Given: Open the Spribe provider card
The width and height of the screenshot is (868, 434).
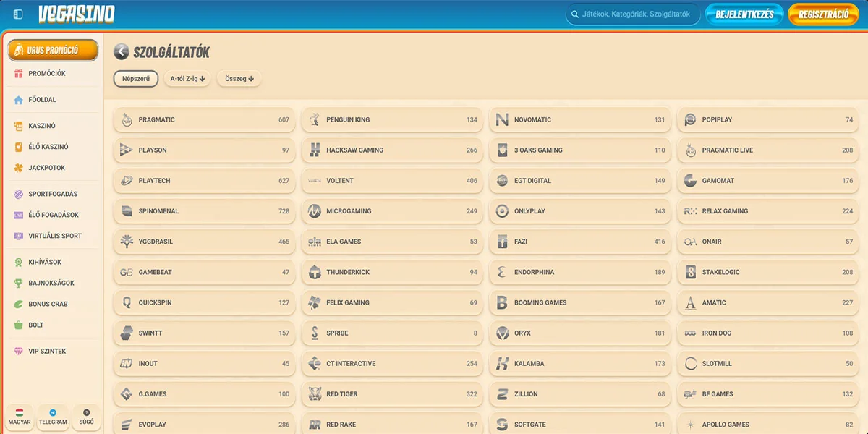Looking at the screenshot, I should (x=392, y=333).
